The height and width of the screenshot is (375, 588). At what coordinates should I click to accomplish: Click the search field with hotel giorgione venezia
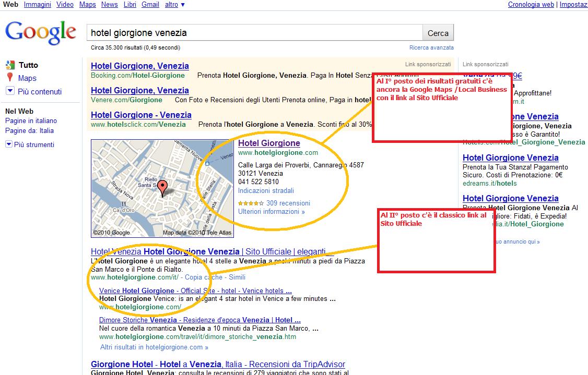click(x=255, y=32)
